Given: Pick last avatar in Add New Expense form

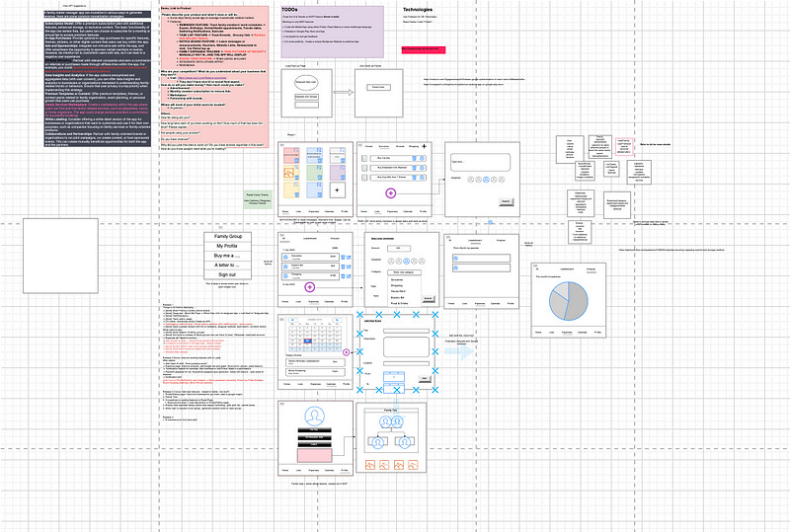Looking at the screenshot, I should [x=422, y=261].
